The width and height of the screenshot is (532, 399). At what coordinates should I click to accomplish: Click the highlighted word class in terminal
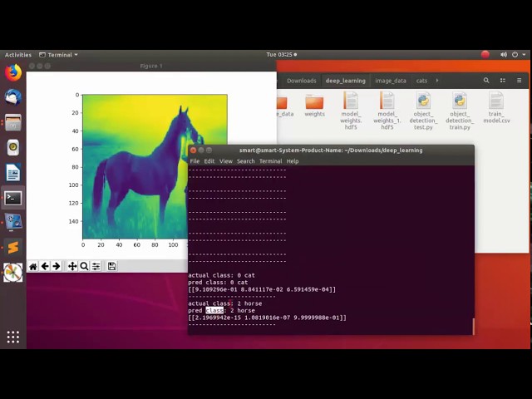pyautogui.click(x=214, y=310)
